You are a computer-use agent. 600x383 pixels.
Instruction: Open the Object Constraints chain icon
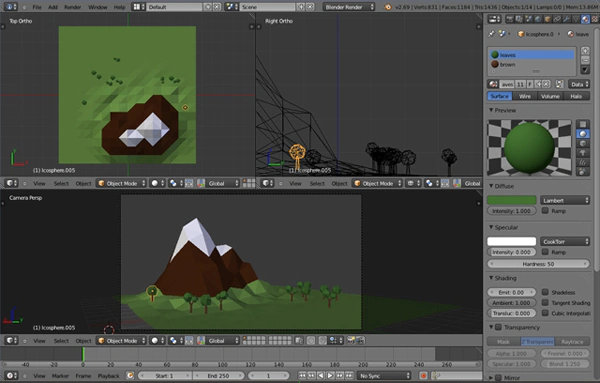[x=557, y=19]
